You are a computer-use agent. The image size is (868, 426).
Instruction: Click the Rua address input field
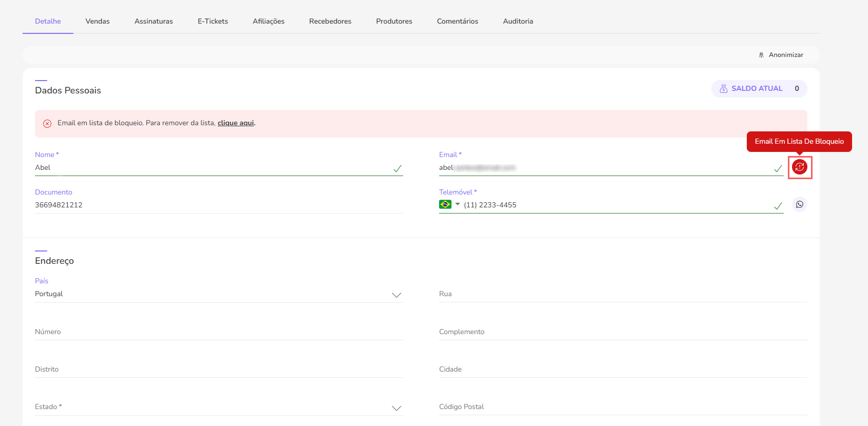pyautogui.click(x=622, y=294)
